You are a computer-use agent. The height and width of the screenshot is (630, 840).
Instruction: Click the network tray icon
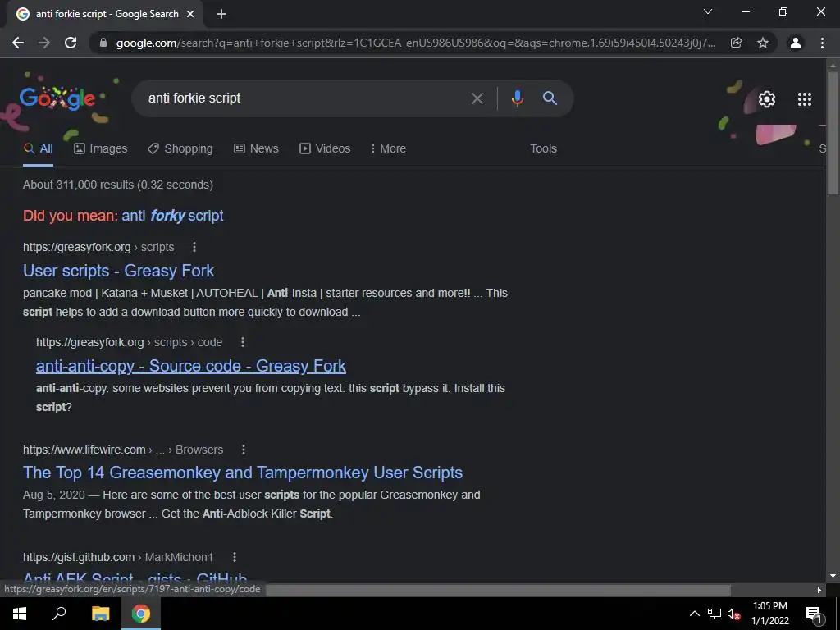pyautogui.click(x=714, y=614)
